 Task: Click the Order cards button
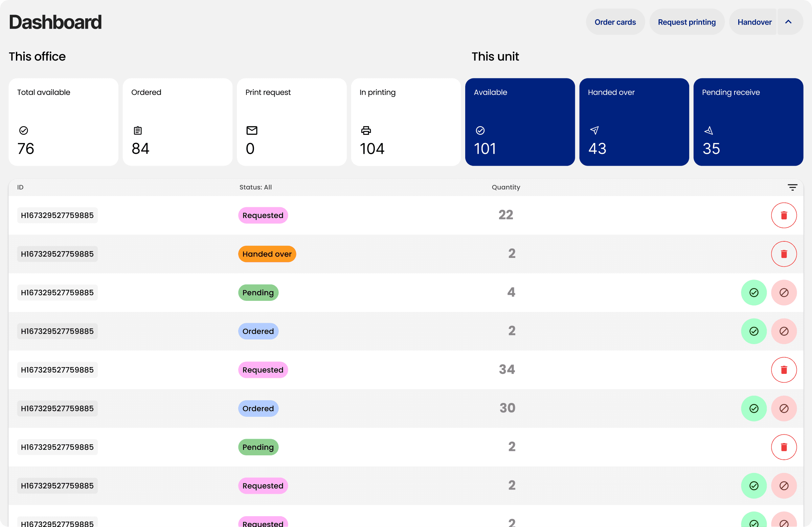tap(615, 22)
